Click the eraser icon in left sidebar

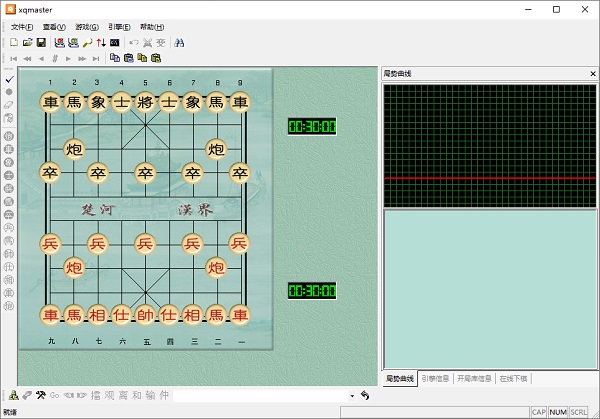[9, 104]
